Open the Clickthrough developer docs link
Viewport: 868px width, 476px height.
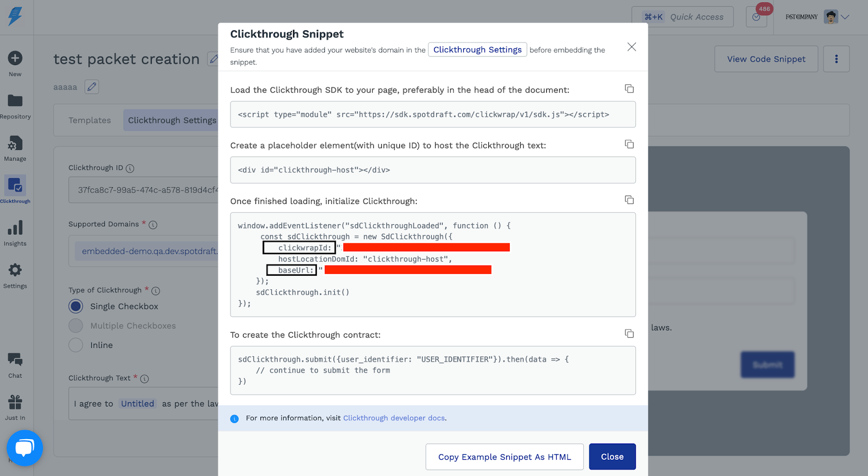pyautogui.click(x=394, y=418)
